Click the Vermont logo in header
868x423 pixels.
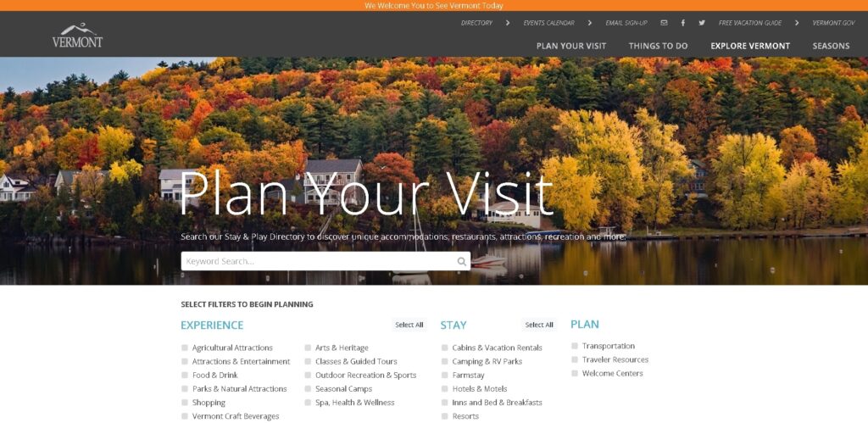coord(77,35)
